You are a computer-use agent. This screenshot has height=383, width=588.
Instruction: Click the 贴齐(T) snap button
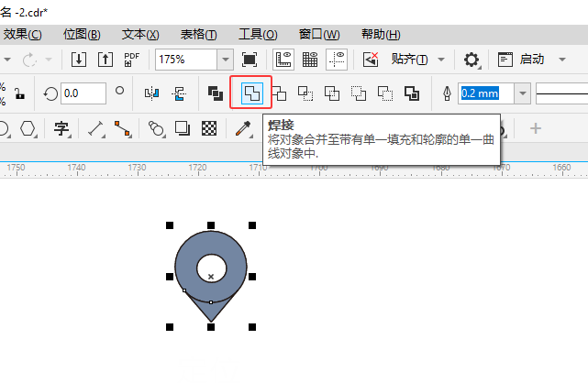pyautogui.click(x=409, y=60)
